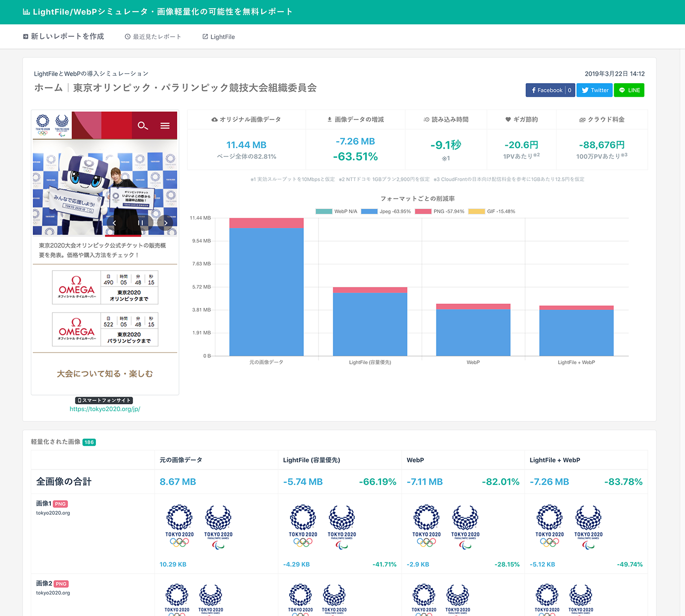
Task: Click the pause button in preview carousel
Action: coord(140,222)
